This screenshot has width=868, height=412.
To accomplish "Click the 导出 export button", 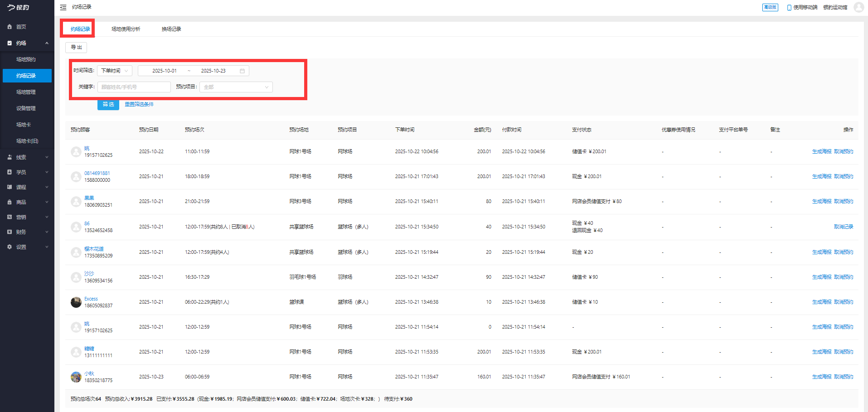I will point(76,47).
